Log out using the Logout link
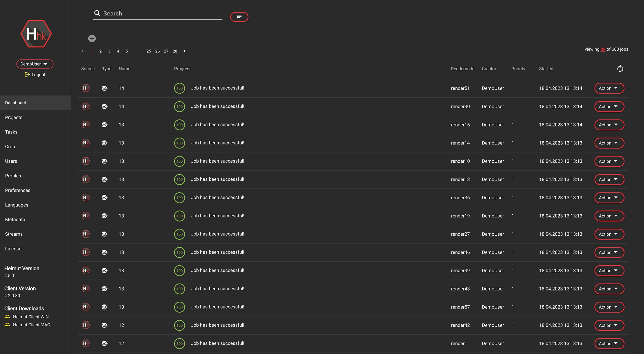The image size is (644, 354). tap(35, 75)
